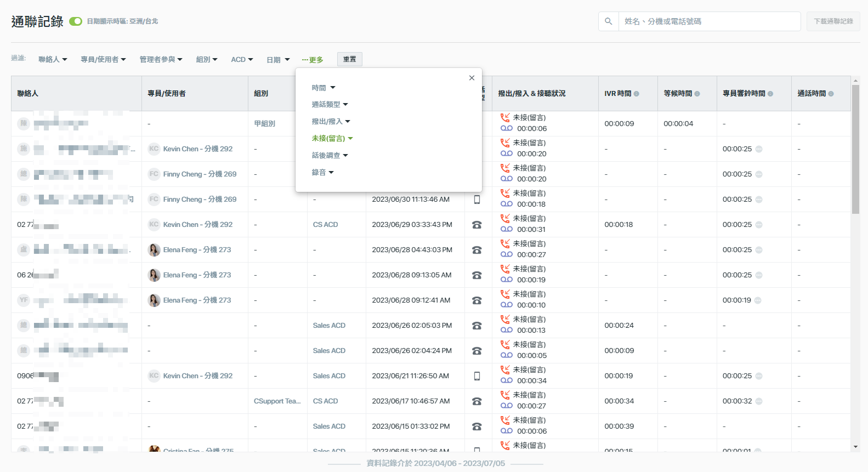Image resolution: width=868 pixels, height=472 pixels.
Task: Expand the 話後調查 filter in popup
Action: coord(330,155)
